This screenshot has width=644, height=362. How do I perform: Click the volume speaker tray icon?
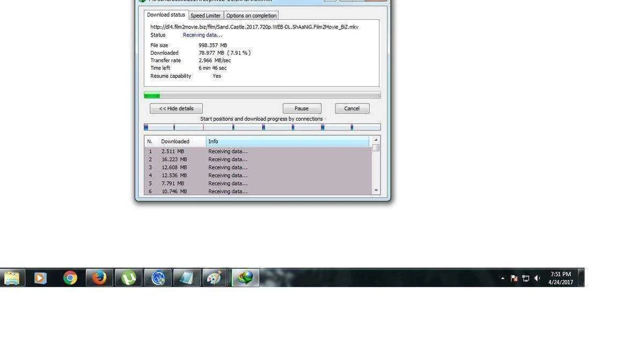click(537, 278)
